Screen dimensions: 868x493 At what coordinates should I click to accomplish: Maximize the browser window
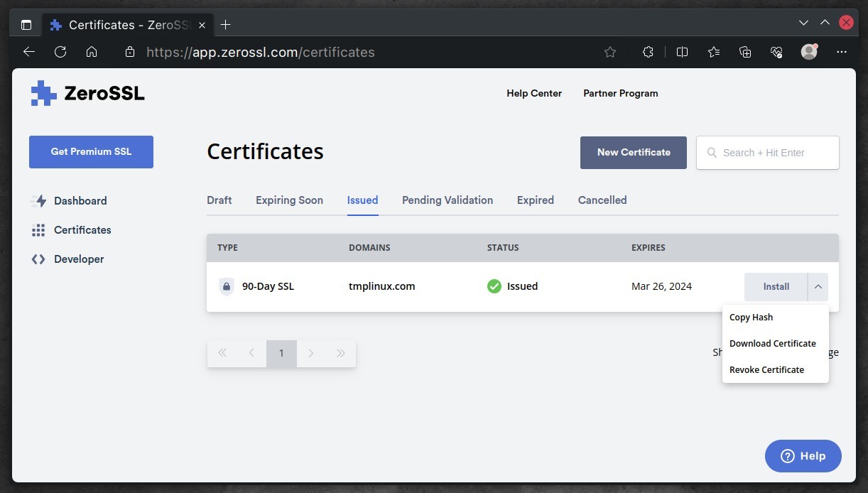[825, 23]
